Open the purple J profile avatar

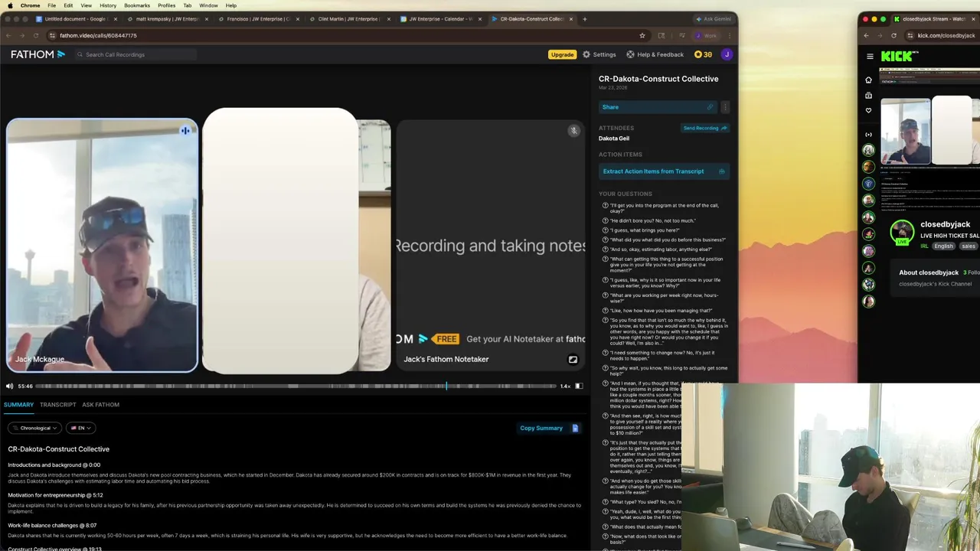pyautogui.click(x=727, y=54)
